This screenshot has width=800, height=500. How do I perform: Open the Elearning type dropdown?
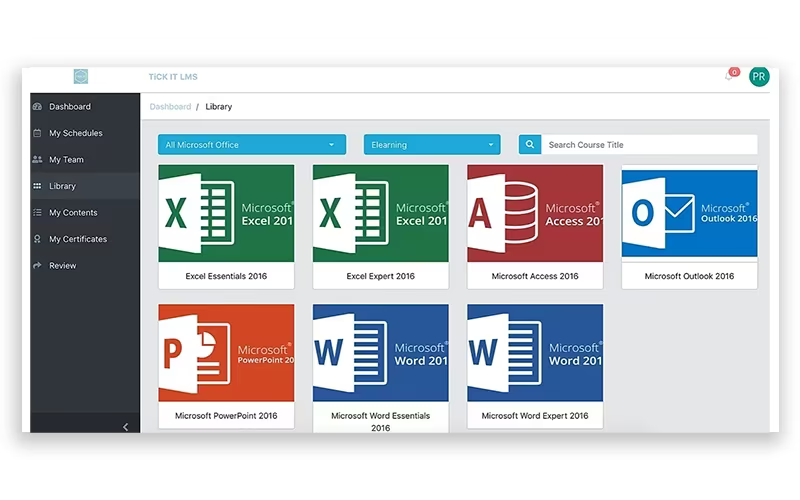(x=432, y=144)
